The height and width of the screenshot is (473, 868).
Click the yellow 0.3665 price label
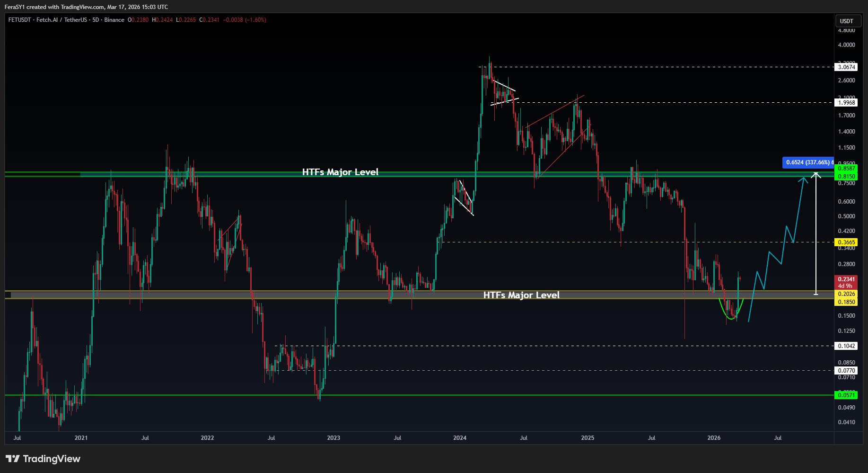tap(847, 242)
